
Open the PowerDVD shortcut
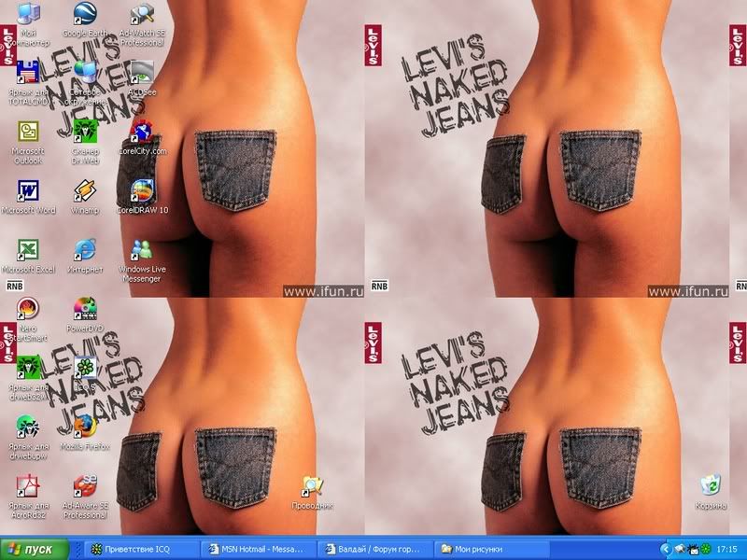[85, 309]
